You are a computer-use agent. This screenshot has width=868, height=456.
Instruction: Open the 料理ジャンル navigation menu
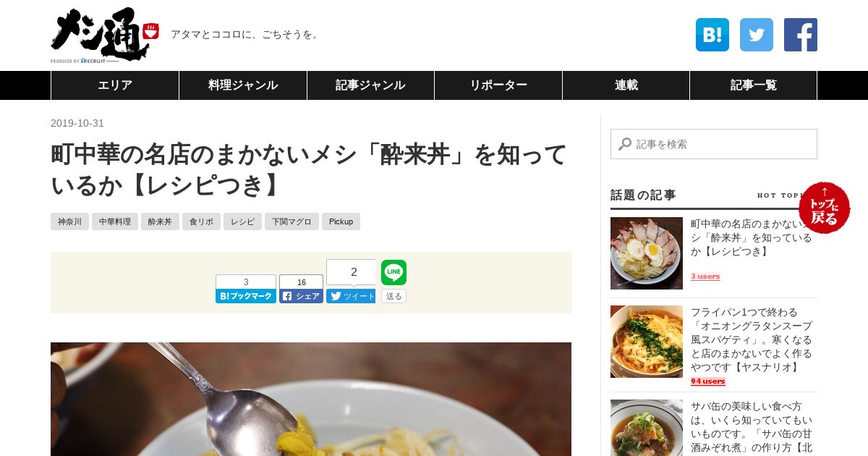(243, 85)
